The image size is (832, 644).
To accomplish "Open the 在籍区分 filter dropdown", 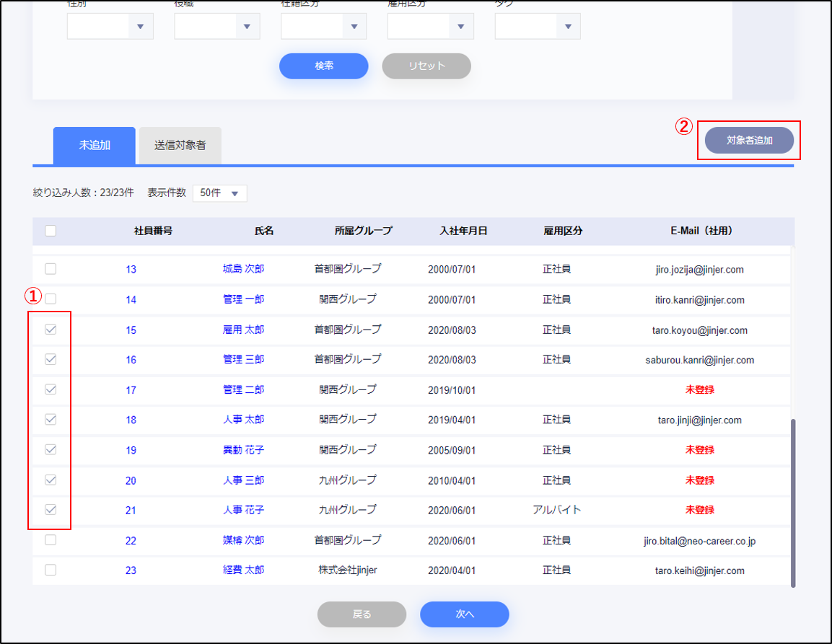I will tap(324, 27).
